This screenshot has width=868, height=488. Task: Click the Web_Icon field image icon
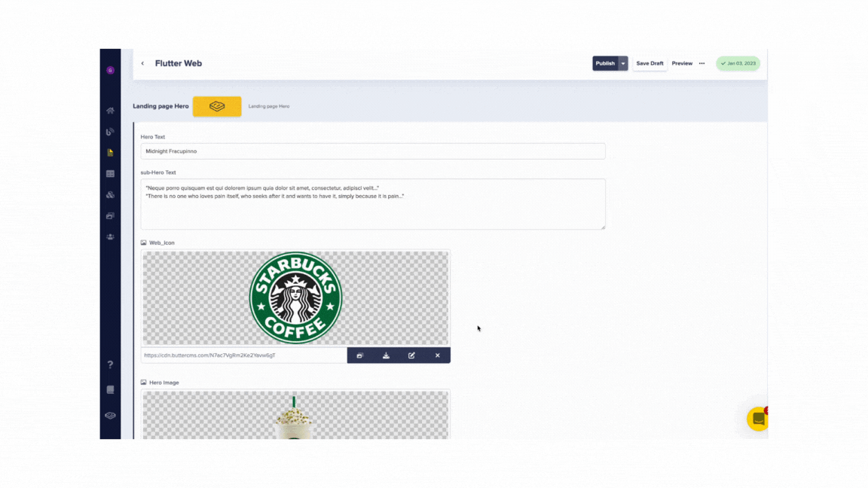pos(143,243)
